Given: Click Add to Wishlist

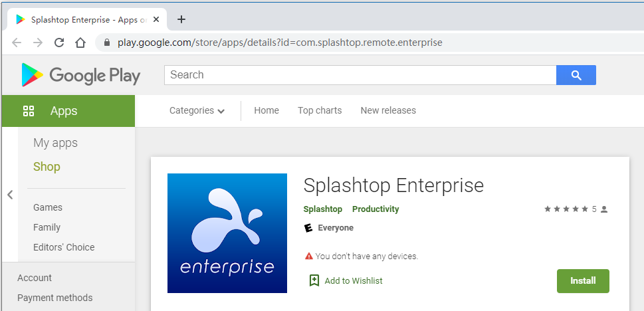Looking at the screenshot, I should [x=353, y=280].
